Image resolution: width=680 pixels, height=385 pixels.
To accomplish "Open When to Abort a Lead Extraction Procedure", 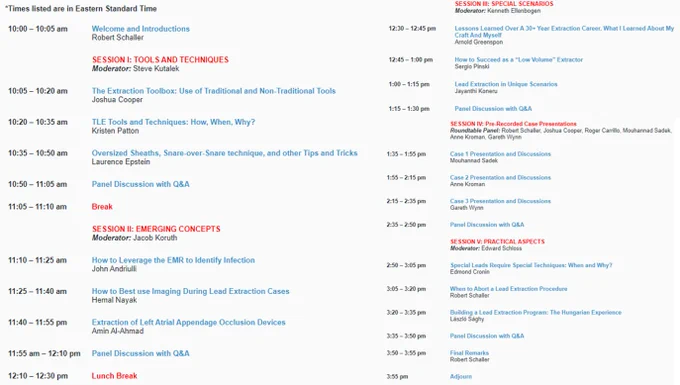I will tap(508, 289).
